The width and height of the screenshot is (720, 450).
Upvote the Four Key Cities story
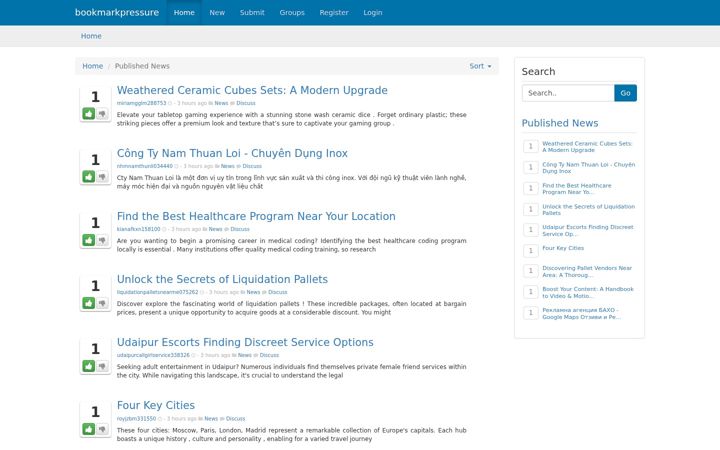tap(89, 429)
